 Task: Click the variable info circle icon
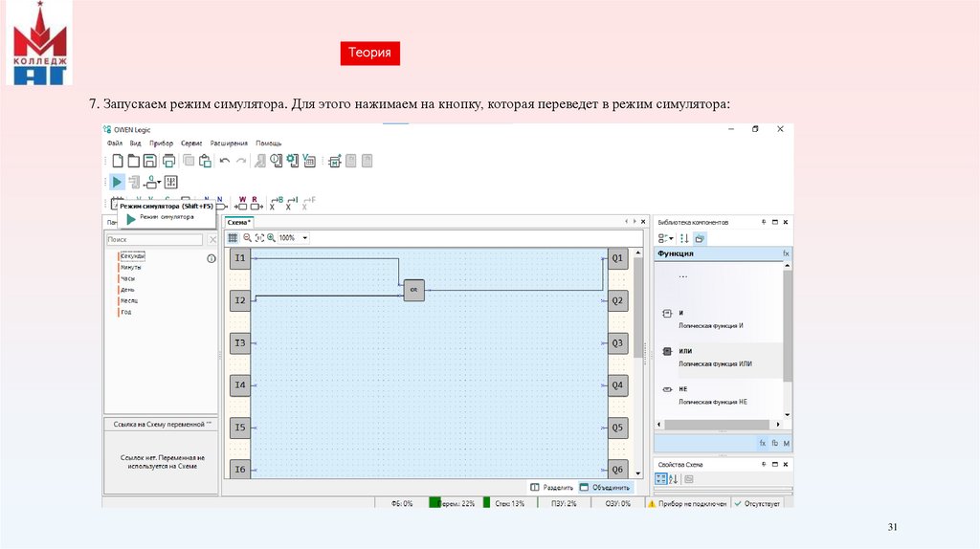[x=212, y=258]
